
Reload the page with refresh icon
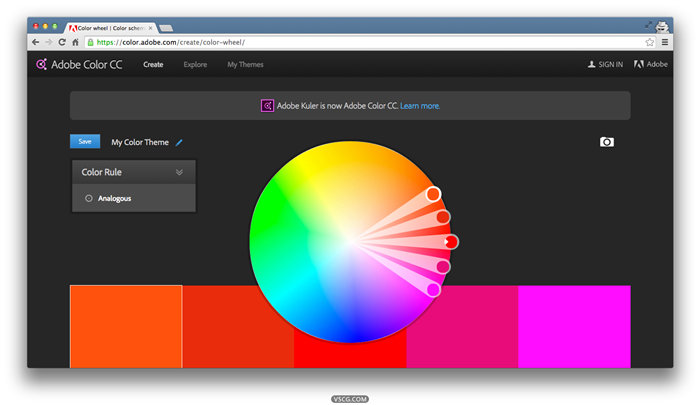pyautogui.click(x=62, y=42)
